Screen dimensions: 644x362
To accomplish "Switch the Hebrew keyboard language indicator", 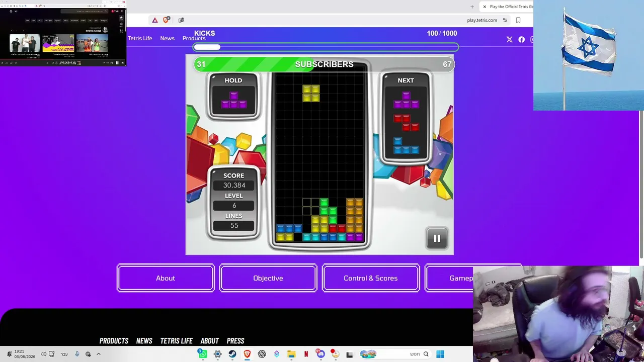I will coord(64,354).
